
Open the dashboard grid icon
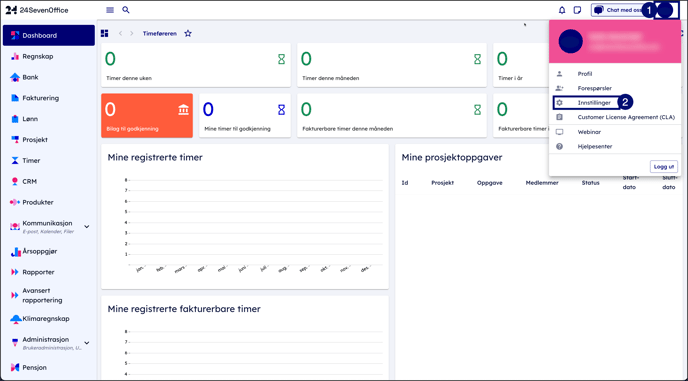coord(104,33)
